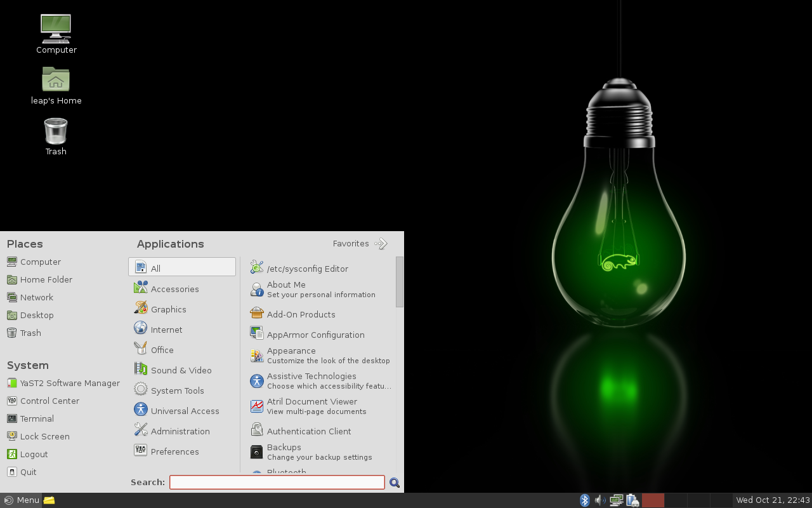Open the Administration category
Screen dimensions: 812x508
(180, 431)
